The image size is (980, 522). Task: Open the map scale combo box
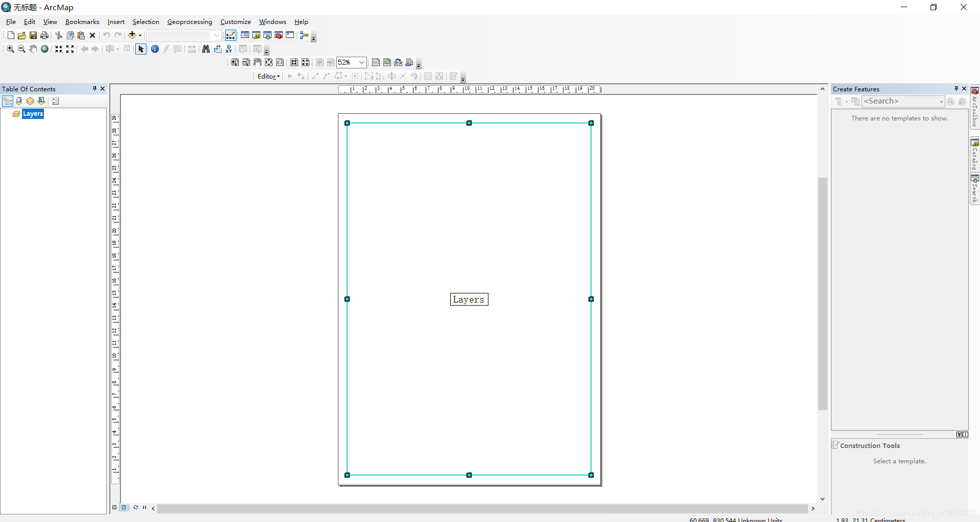tap(184, 35)
